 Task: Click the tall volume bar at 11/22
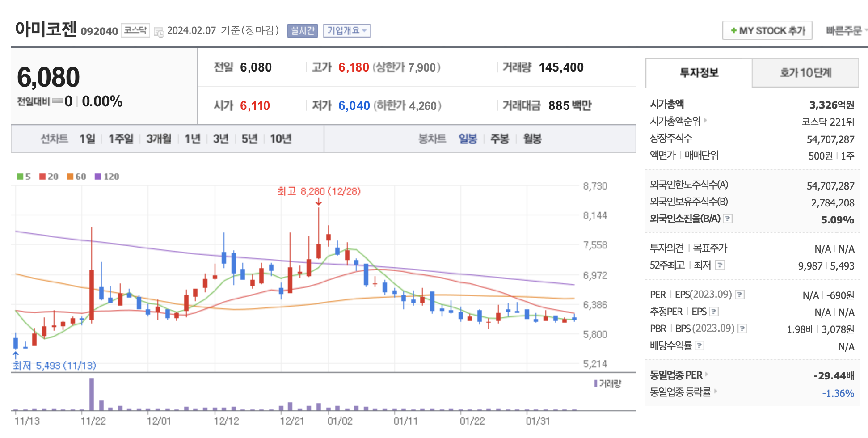(x=92, y=394)
